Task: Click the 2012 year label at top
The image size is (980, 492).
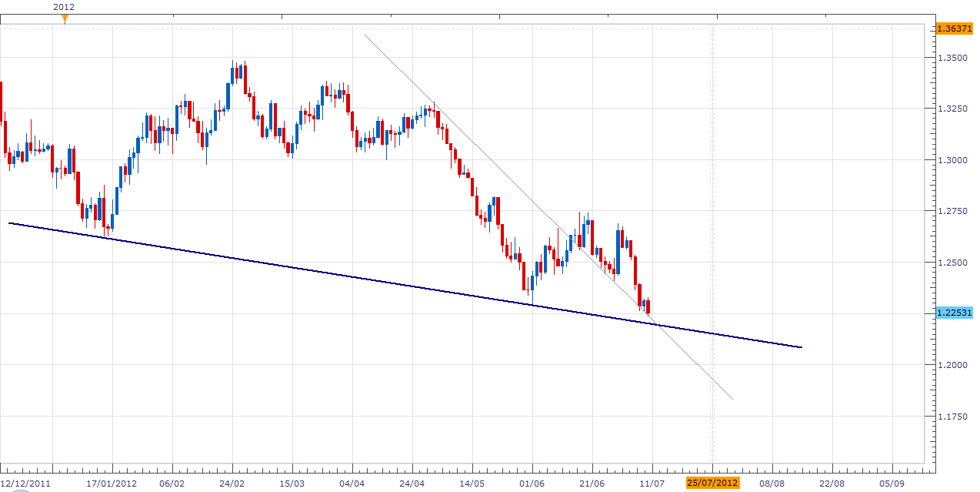Action: coord(64,7)
